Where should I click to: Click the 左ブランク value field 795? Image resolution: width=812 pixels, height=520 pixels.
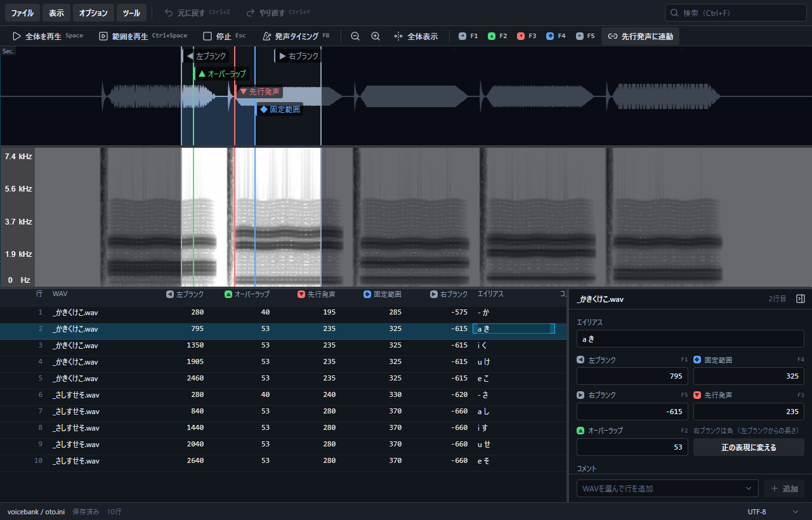click(632, 376)
